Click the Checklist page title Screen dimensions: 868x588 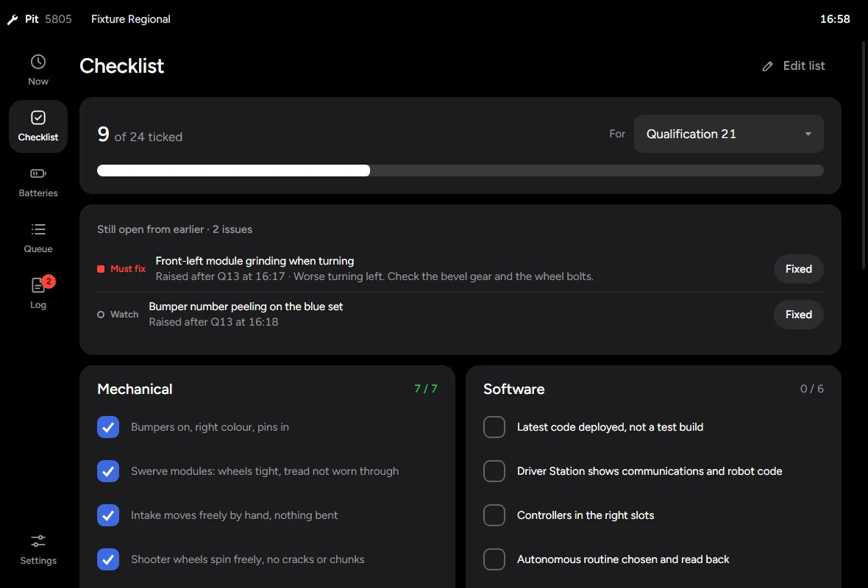coord(122,66)
